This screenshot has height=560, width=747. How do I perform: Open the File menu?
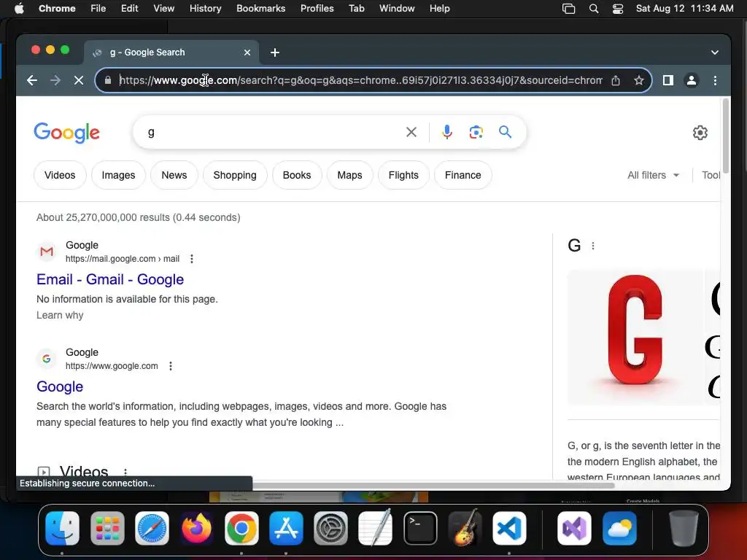point(98,8)
